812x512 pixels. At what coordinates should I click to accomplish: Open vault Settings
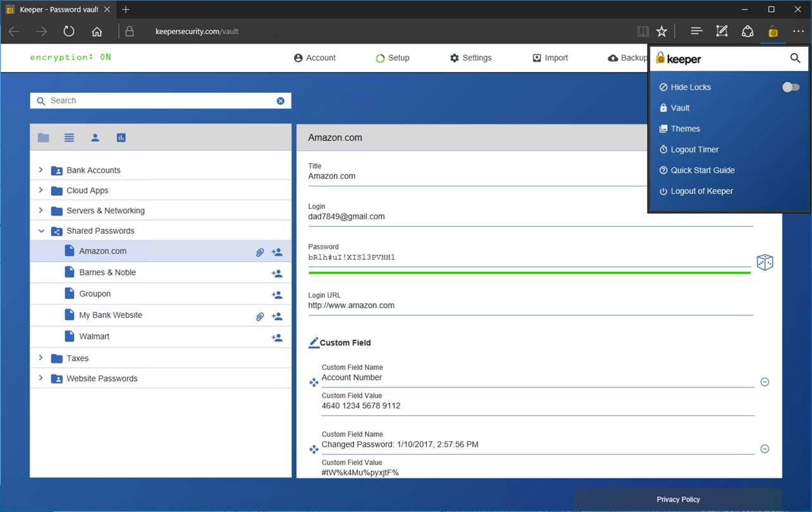click(x=471, y=58)
